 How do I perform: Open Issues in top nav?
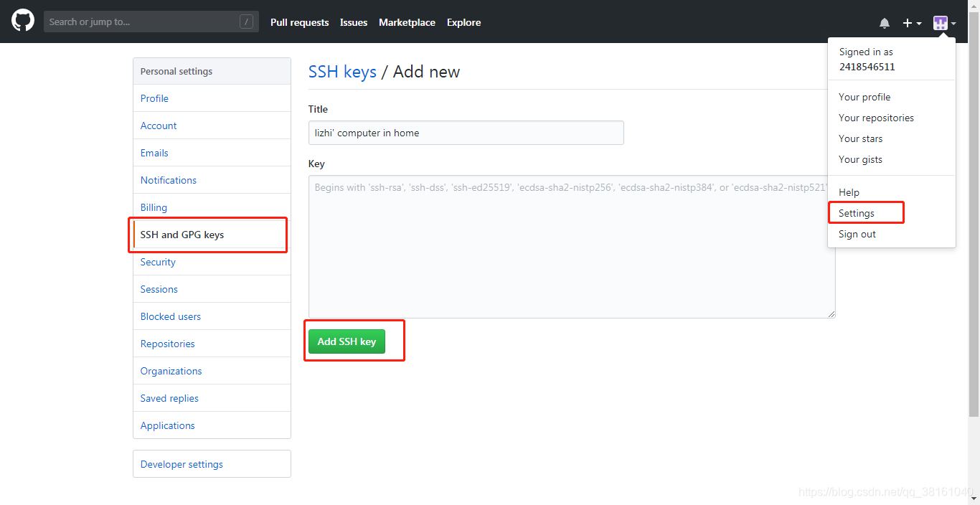(x=354, y=22)
